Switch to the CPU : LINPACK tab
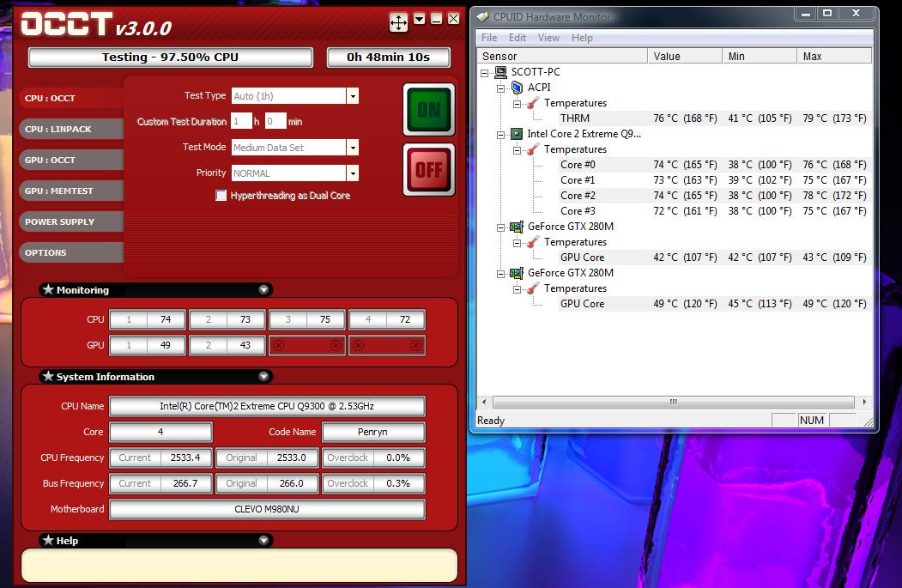 71,130
